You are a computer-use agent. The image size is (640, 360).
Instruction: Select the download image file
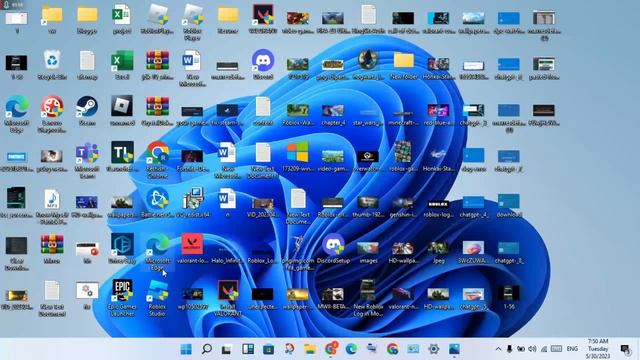tap(509, 205)
